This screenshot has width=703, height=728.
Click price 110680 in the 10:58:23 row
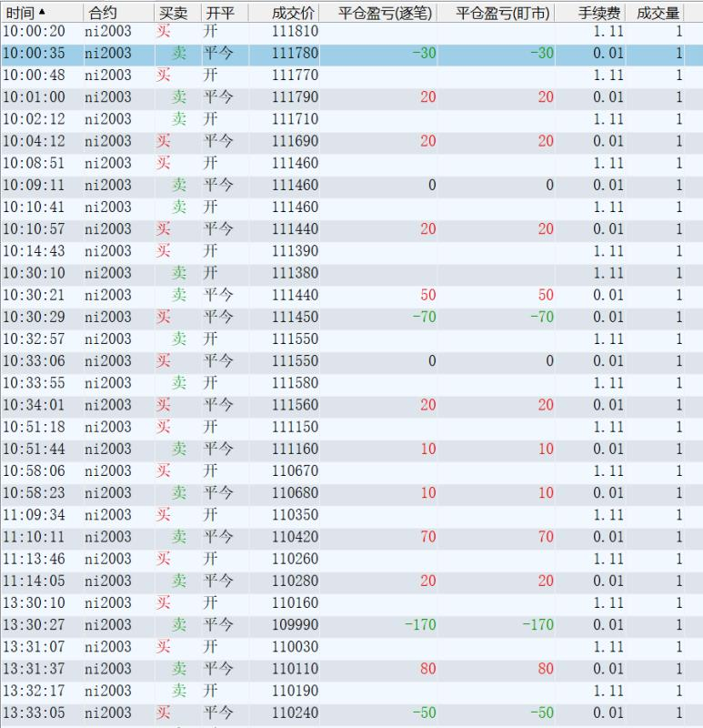pyautogui.click(x=295, y=492)
